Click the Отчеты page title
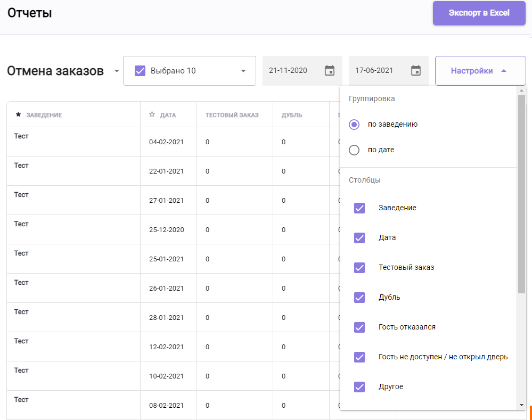532x420 pixels. [29, 13]
